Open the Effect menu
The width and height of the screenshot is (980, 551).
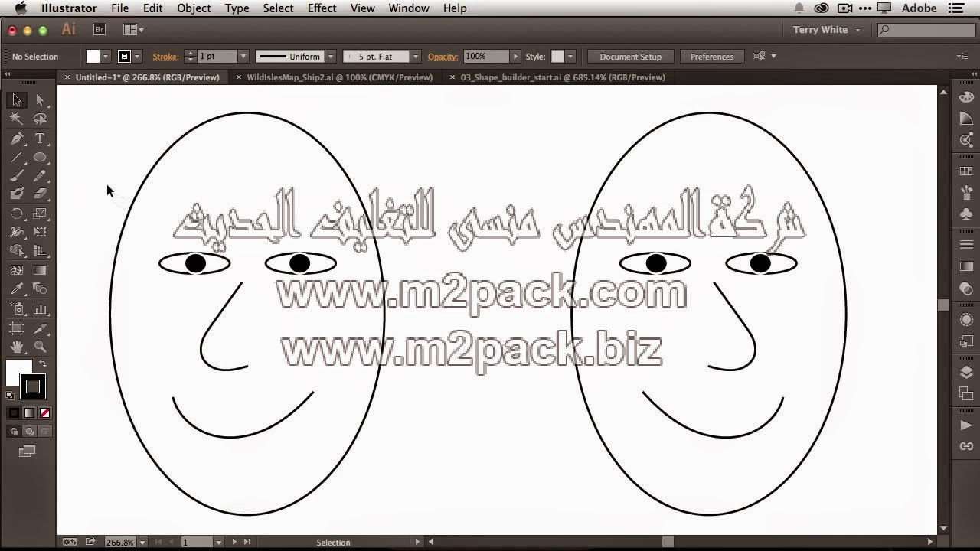point(322,8)
